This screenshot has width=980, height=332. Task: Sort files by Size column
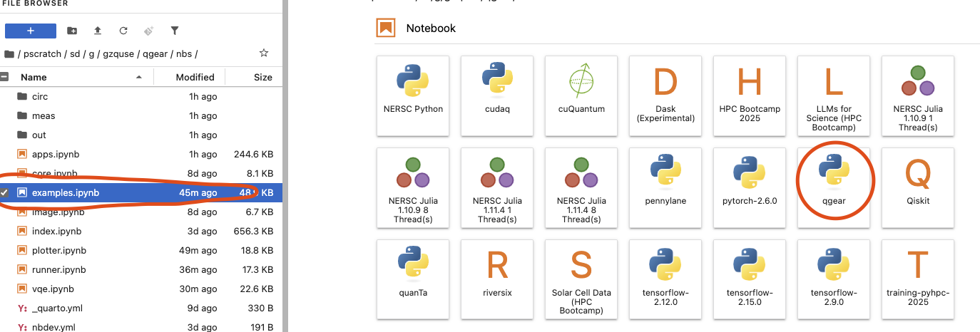tap(262, 77)
